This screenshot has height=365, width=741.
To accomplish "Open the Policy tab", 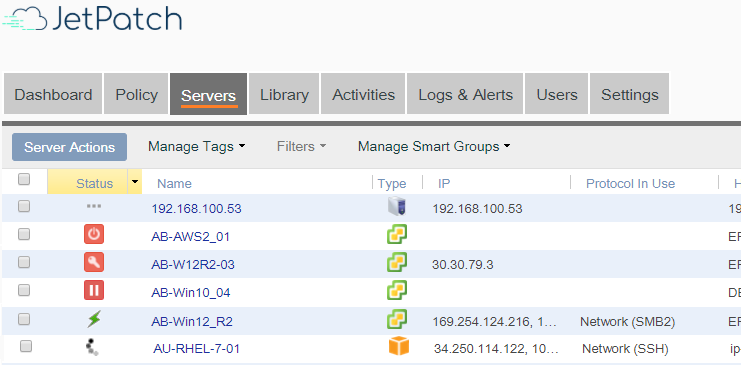I will click(136, 95).
